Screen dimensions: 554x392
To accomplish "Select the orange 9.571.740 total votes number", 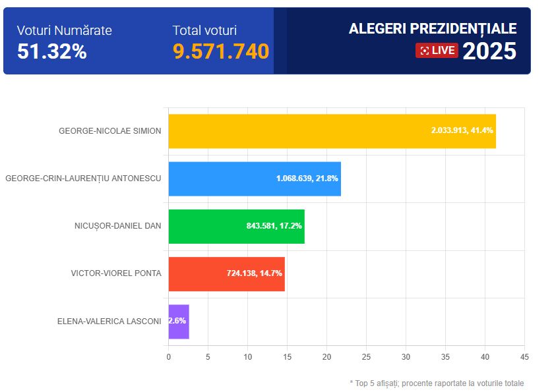I will 221,51.
